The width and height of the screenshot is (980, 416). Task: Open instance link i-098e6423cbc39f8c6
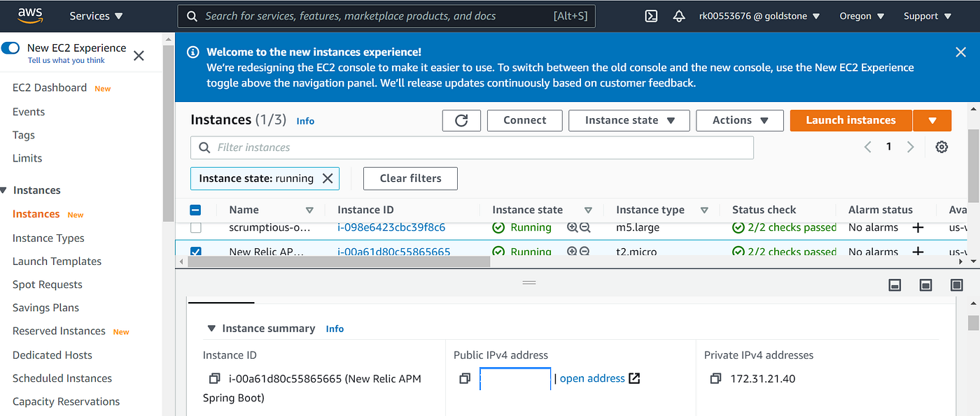391,227
